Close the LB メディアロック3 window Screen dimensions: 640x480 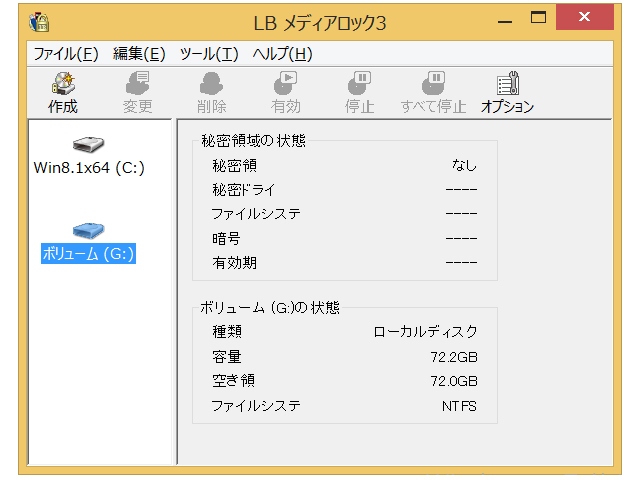pyautogui.click(x=584, y=17)
